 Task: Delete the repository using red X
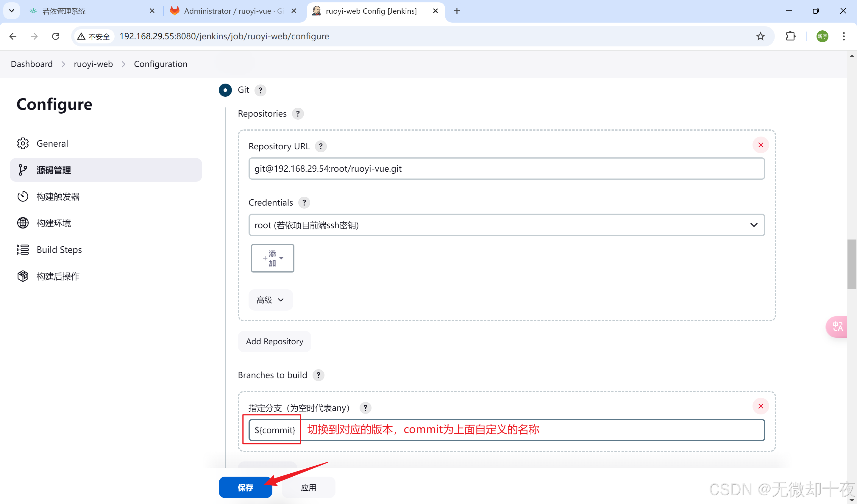(x=761, y=145)
